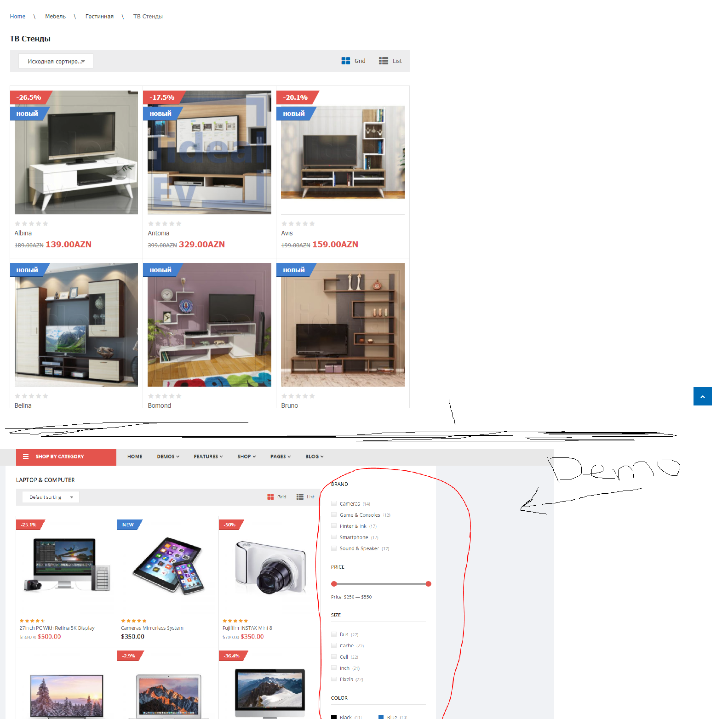Open the Bomond TV unit image
The height and width of the screenshot is (719, 728).
(x=209, y=325)
